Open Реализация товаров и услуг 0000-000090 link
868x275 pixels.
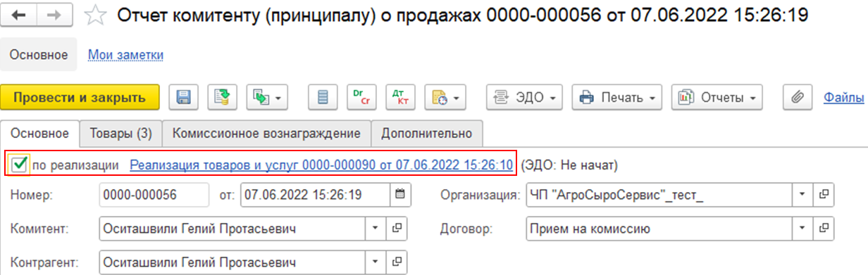(x=321, y=165)
